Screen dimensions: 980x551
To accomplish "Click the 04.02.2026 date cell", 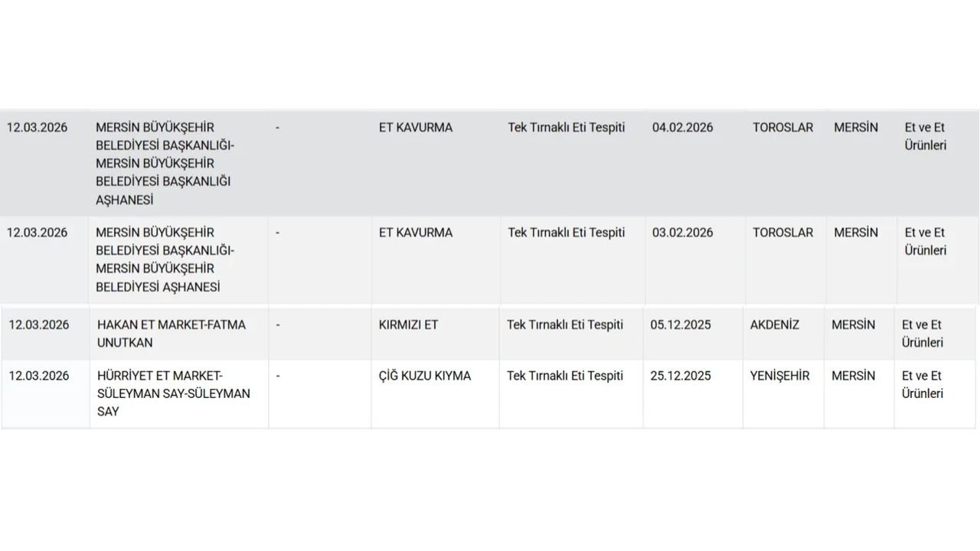I will click(x=682, y=128).
